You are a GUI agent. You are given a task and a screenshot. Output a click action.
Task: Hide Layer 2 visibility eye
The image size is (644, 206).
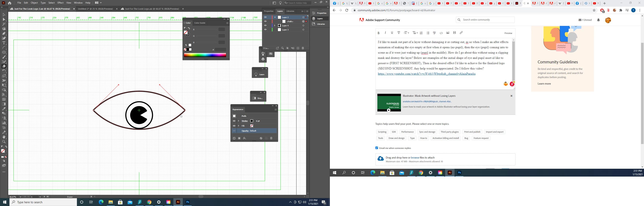[265, 17]
